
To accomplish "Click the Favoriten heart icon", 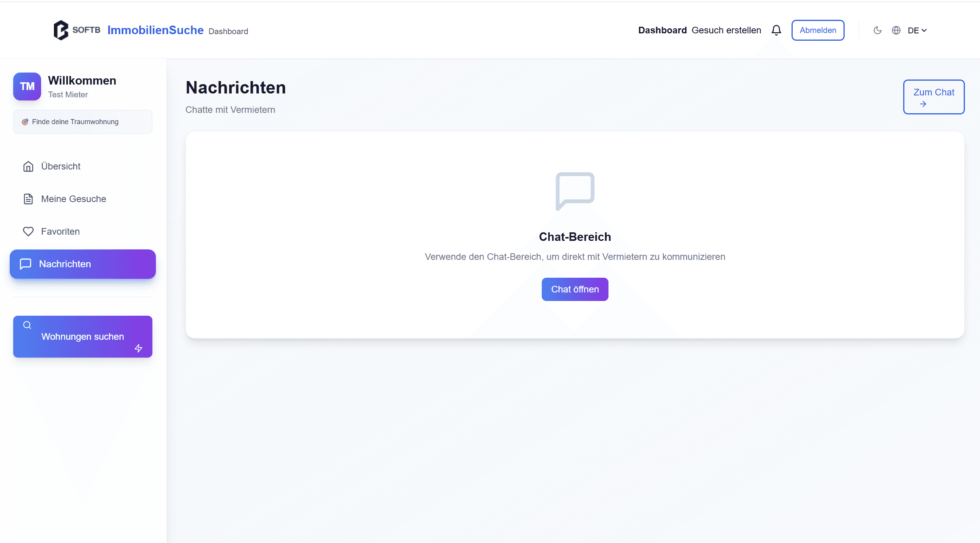I will tap(28, 232).
